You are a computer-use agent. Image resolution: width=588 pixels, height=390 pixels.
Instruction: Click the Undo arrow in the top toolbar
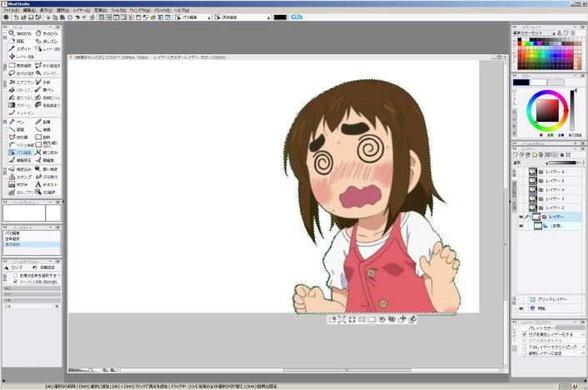click(x=77, y=17)
